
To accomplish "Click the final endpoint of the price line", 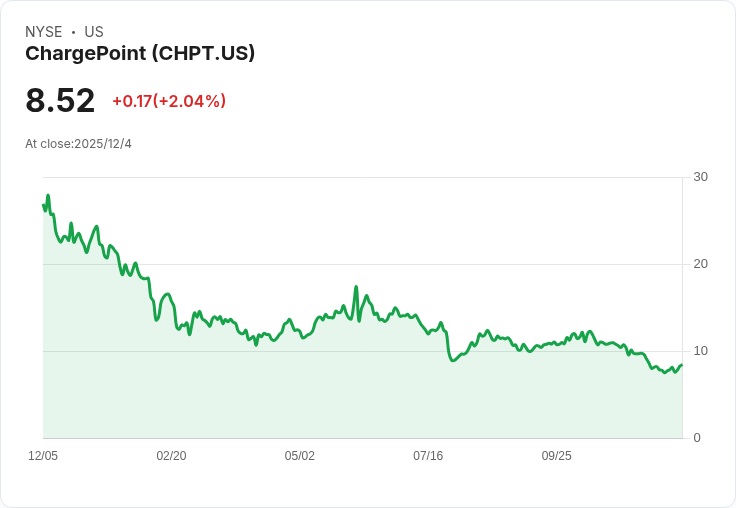I will coord(682,365).
